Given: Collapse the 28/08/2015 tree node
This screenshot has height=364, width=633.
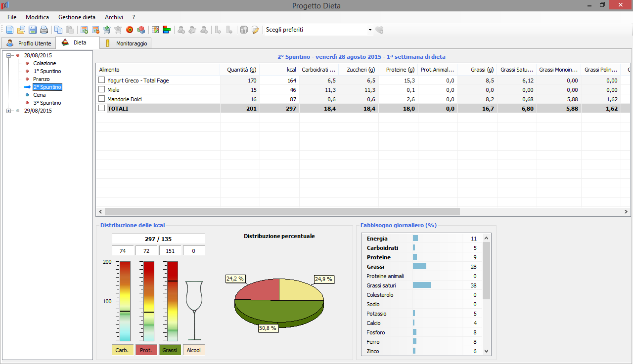Looking at the screenshot, I should [9, 55].
